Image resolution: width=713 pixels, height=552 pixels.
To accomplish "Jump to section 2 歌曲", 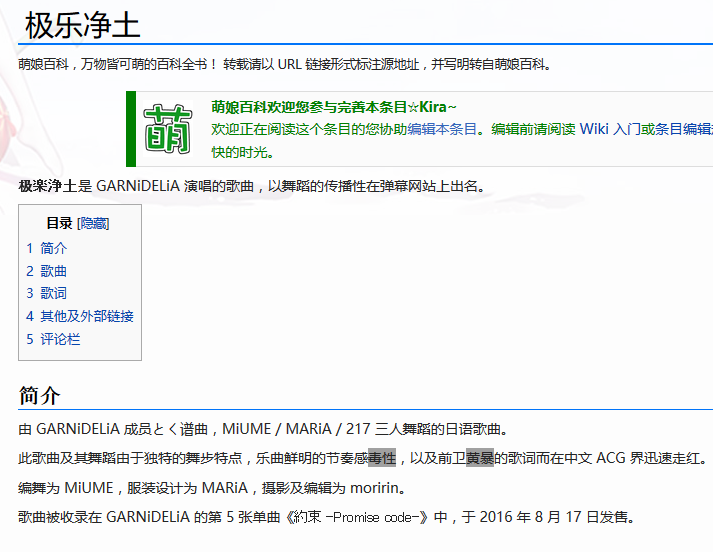I will pos(46,271).
